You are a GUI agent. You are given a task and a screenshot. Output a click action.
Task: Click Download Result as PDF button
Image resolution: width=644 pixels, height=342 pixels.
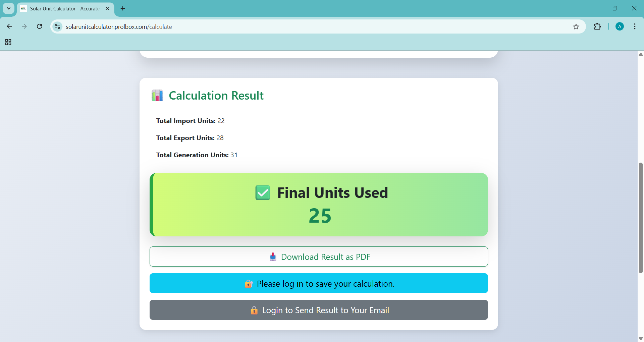click(319, 257)
